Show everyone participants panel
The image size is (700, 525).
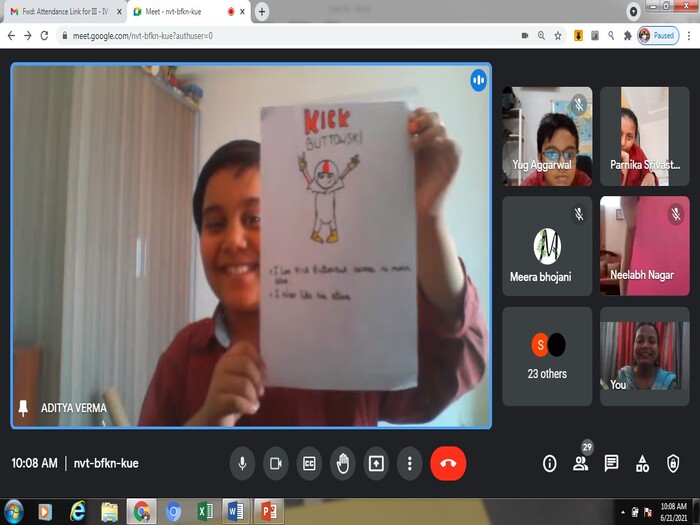[580, 463]
